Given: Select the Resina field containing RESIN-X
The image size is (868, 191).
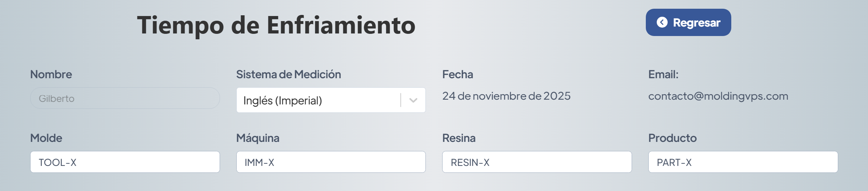Looking at the screenshot, I should [x=537, y=162].
